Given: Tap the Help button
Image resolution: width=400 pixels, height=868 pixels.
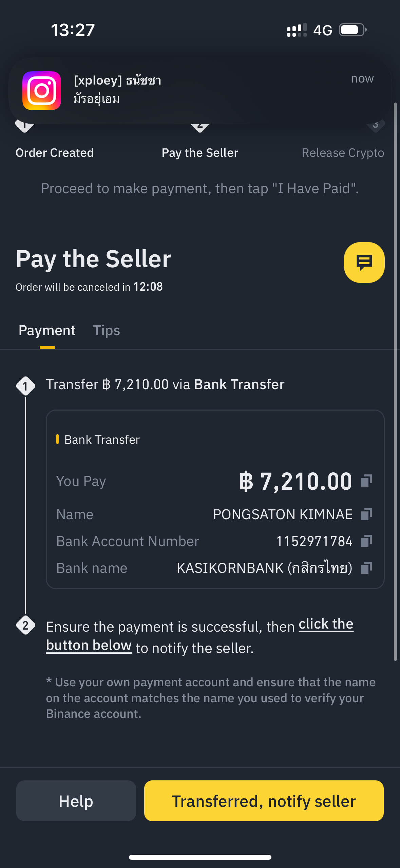Looking at the screenshot, I should 76,801.
